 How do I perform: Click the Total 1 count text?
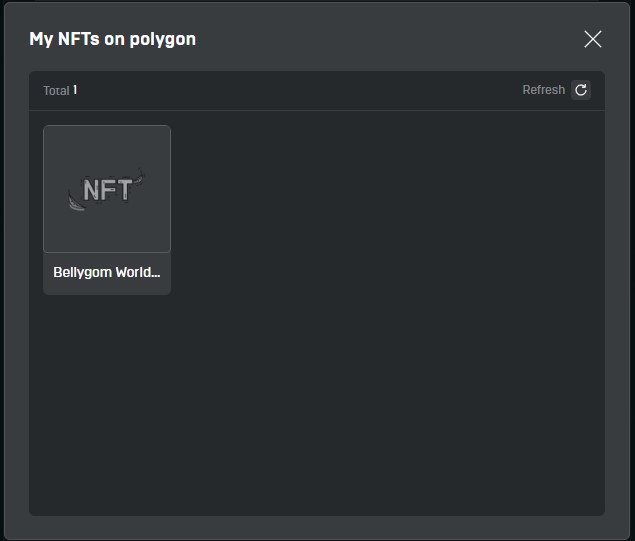(x=60, y=90)
